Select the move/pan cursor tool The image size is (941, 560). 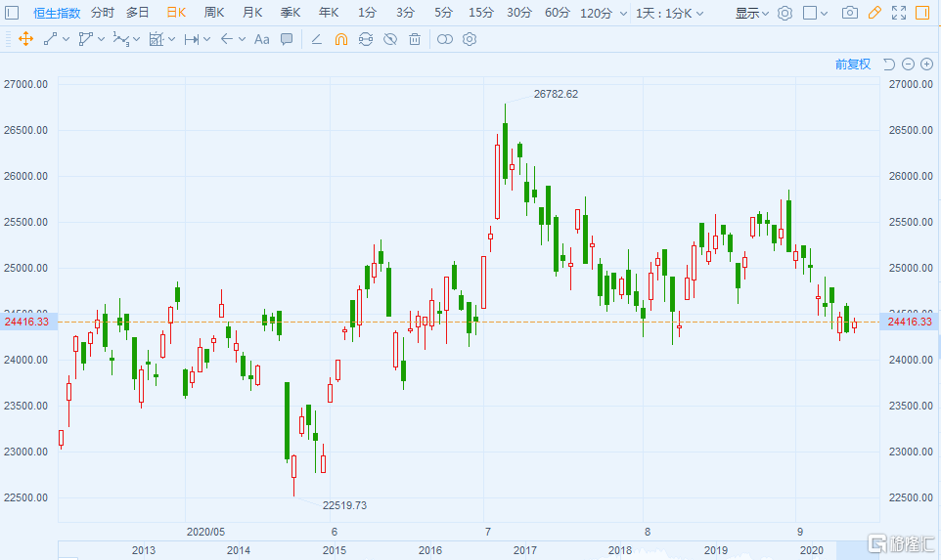(x=25, y=39)
